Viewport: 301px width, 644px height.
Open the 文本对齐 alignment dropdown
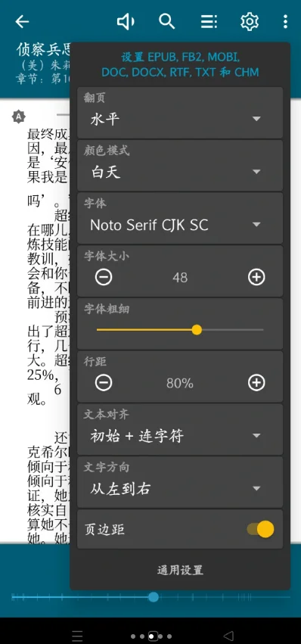(x=180, y=429)
